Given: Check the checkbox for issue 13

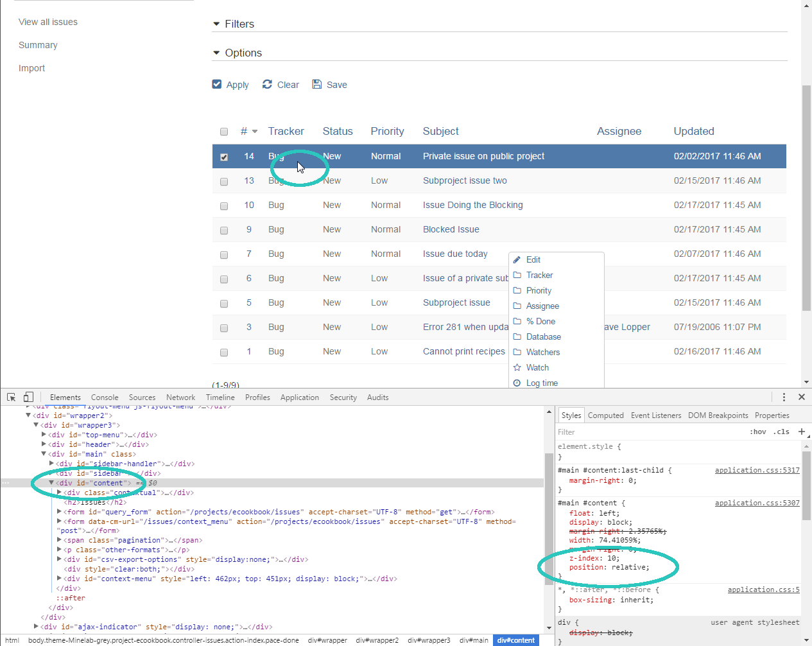Looking at the screenshot, I should point(224,182).
